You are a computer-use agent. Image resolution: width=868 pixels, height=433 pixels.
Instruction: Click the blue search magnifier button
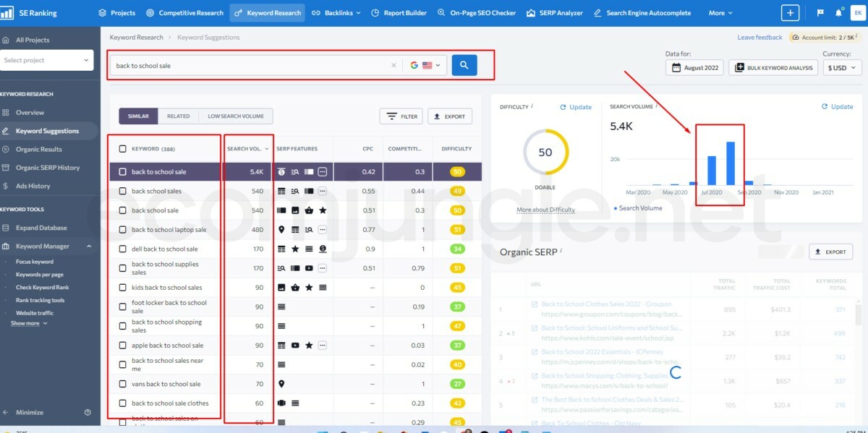click(464, 65)
